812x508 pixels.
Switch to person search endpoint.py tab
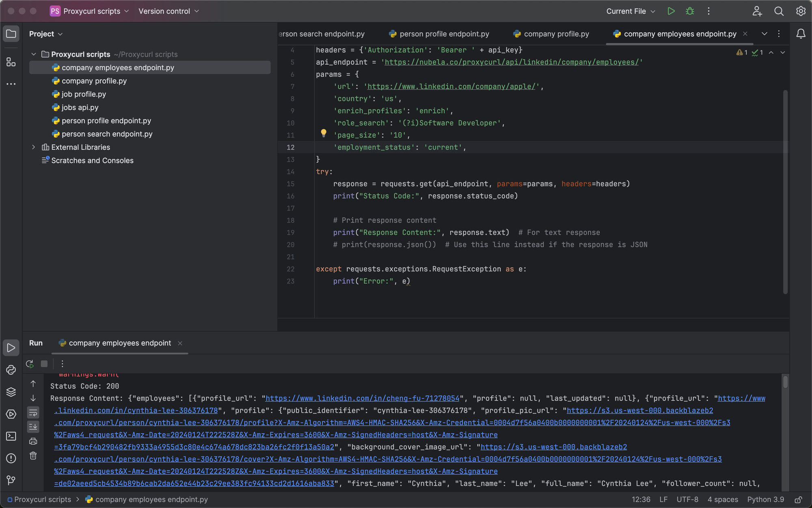pos(322,34)
